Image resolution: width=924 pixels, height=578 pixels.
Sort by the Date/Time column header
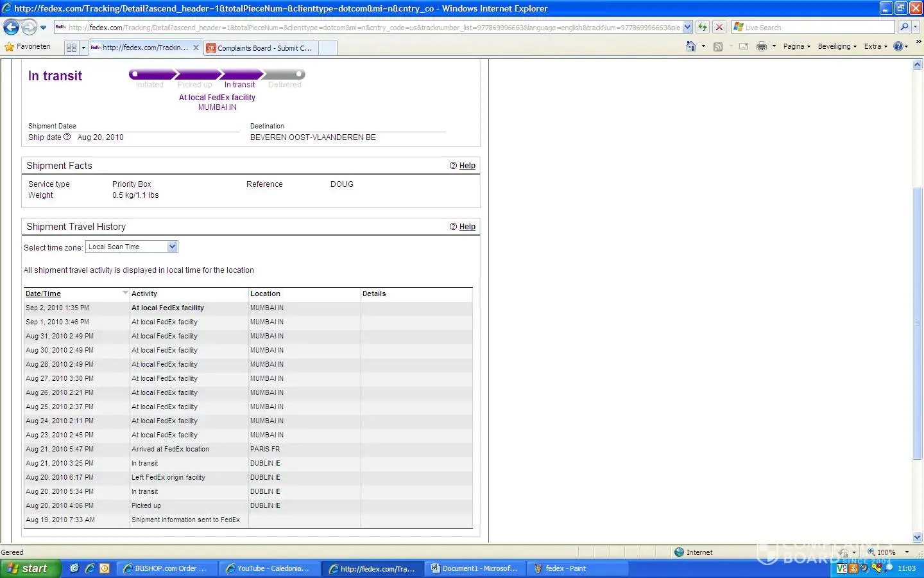[x=43, y=293]
